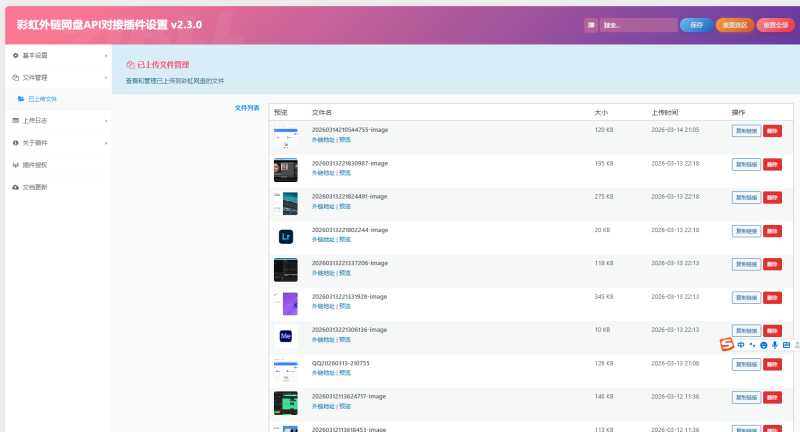The width and height of the screenshot is (800, 432).
Task: Open 预览 link for 20260313221830987-image
Action: pyautogui.click(x=345, y=173)
